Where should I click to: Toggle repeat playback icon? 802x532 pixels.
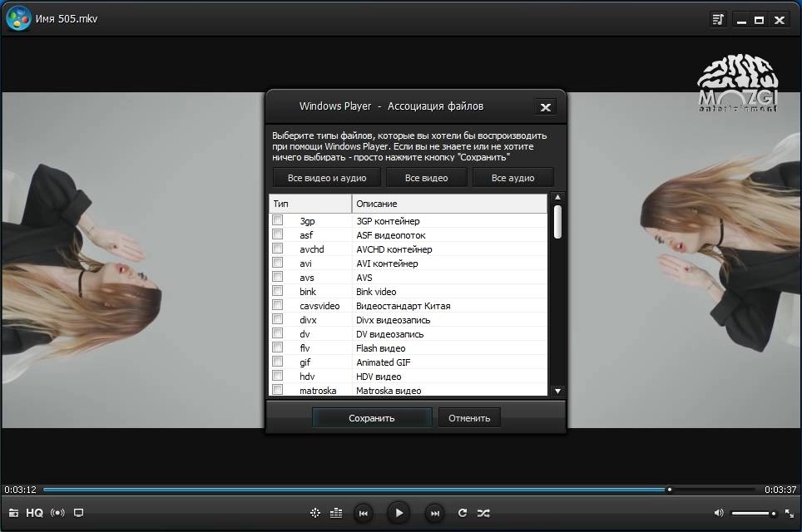pyautogui.click(x=463, y=513)
